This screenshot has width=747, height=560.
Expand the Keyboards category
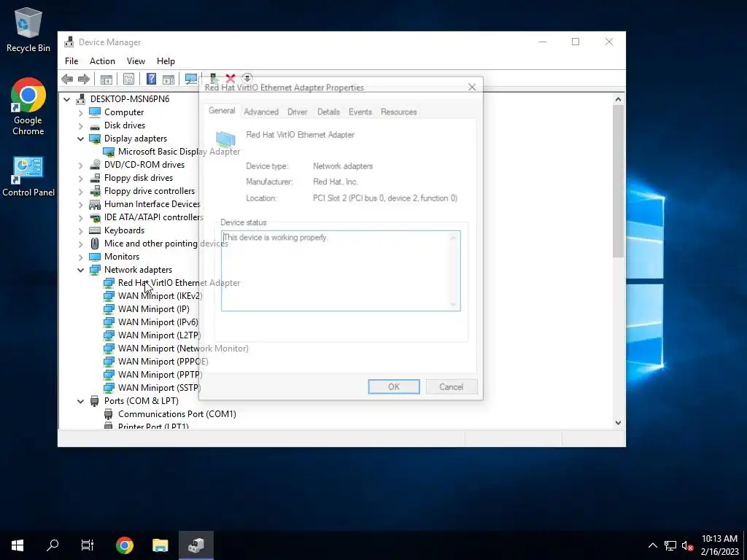80,230
